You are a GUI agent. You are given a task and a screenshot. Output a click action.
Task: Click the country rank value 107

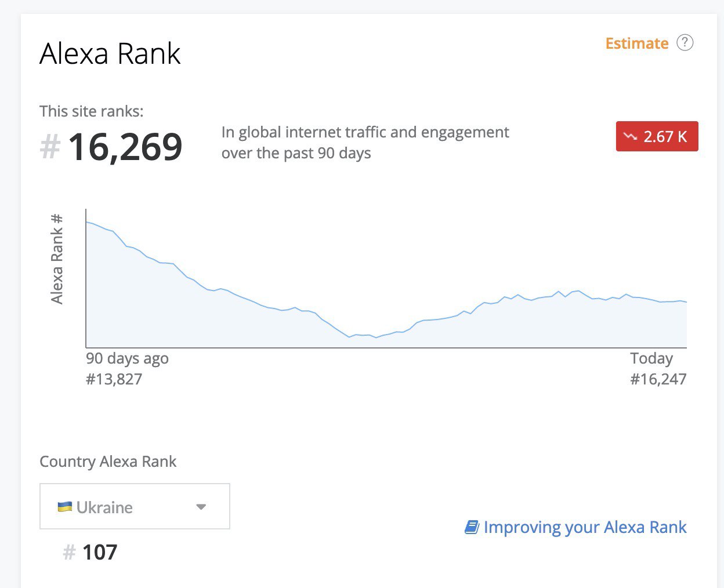click(100, 552)
